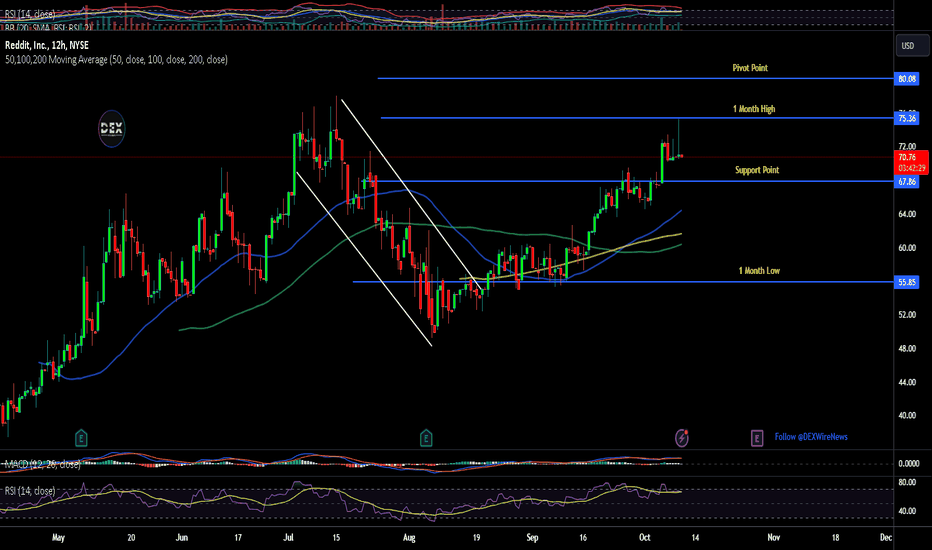
Task: Click the 40.00 price axis label
Action: pyautogui.click(x=906, y=416)
